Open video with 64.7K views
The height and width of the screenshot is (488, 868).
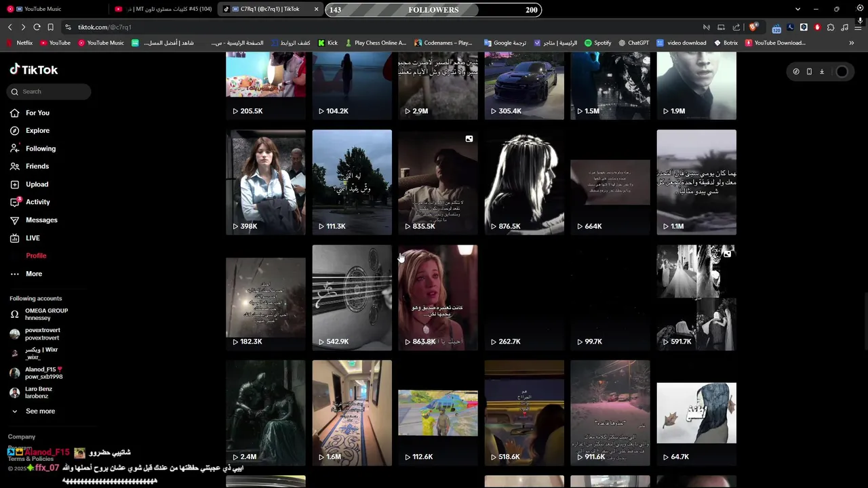696,413
